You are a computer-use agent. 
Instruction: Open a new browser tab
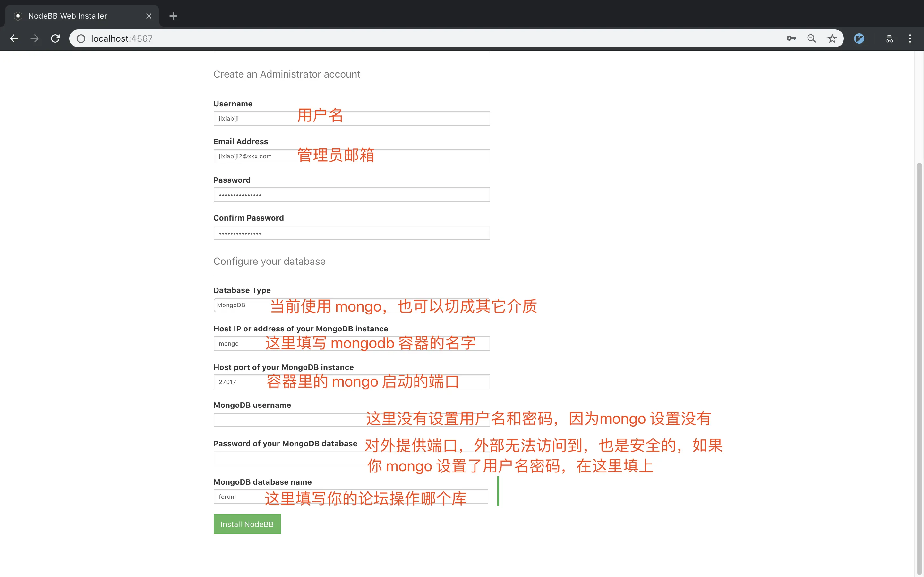173,16
